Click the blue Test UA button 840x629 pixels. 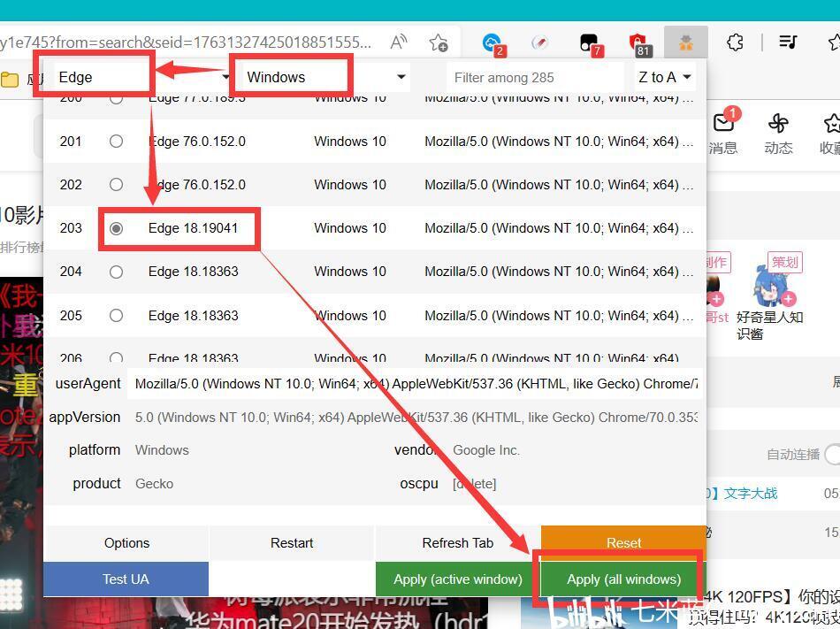[126, 579]
